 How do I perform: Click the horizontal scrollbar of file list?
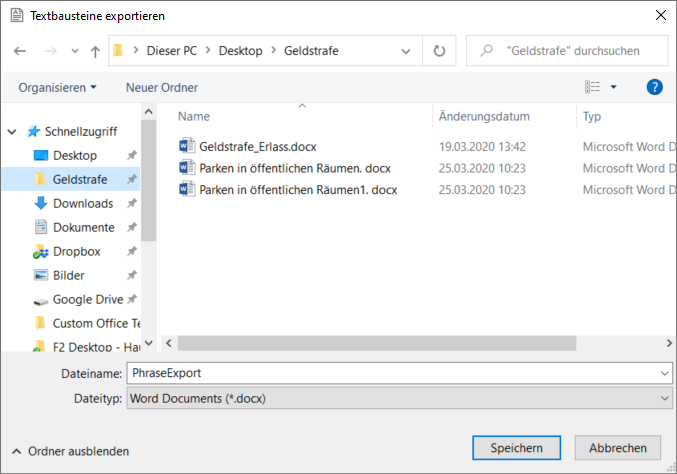pyautogui.click(x=400, y=342)
